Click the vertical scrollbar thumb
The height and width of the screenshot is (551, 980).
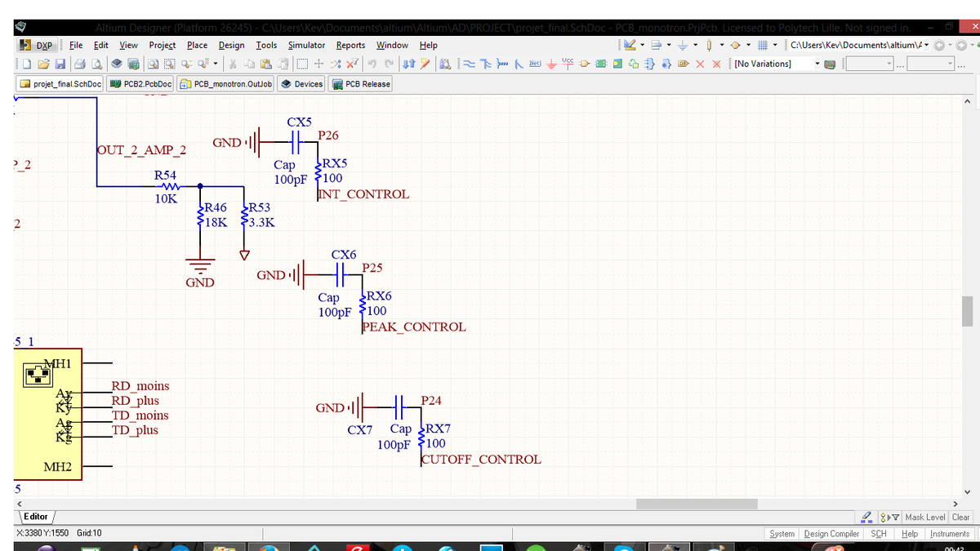coord(968,310)
